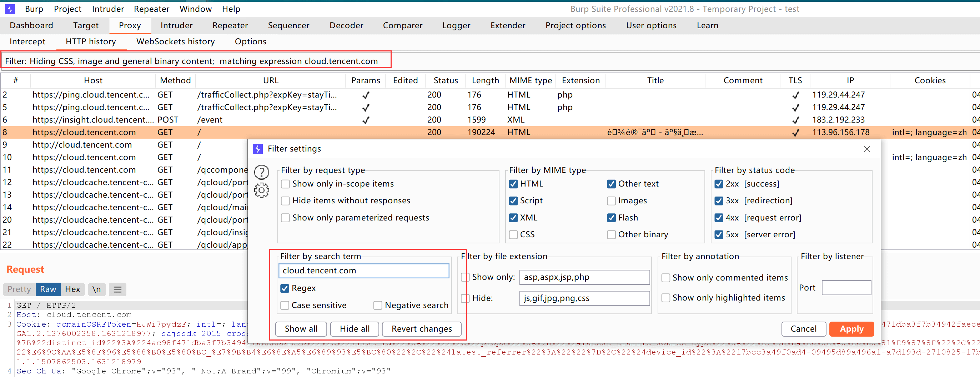
Task: Uncheck the Regex search option
Action: pos(285,288)
